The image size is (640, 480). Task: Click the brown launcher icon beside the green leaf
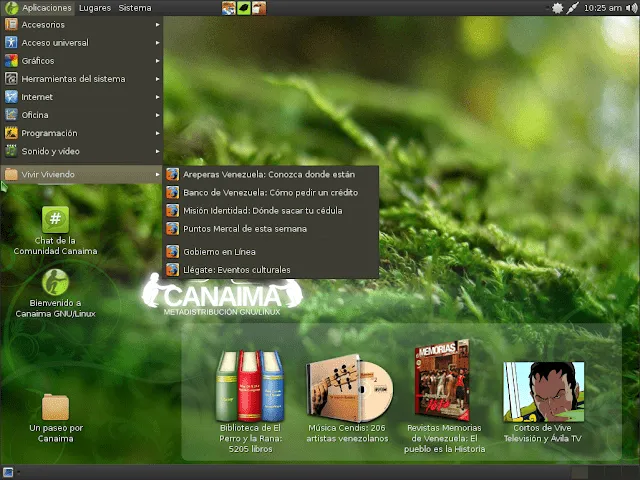tap(259, 8)
